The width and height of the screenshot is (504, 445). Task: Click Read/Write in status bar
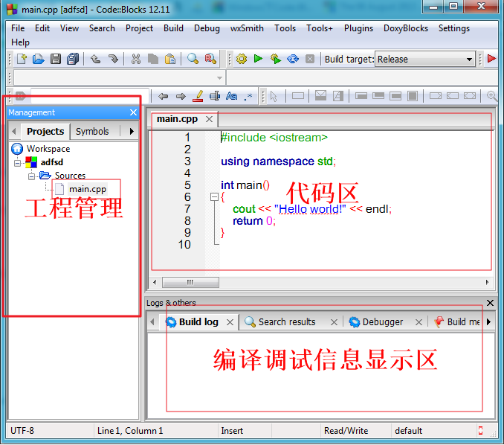(x=346, y=431)
